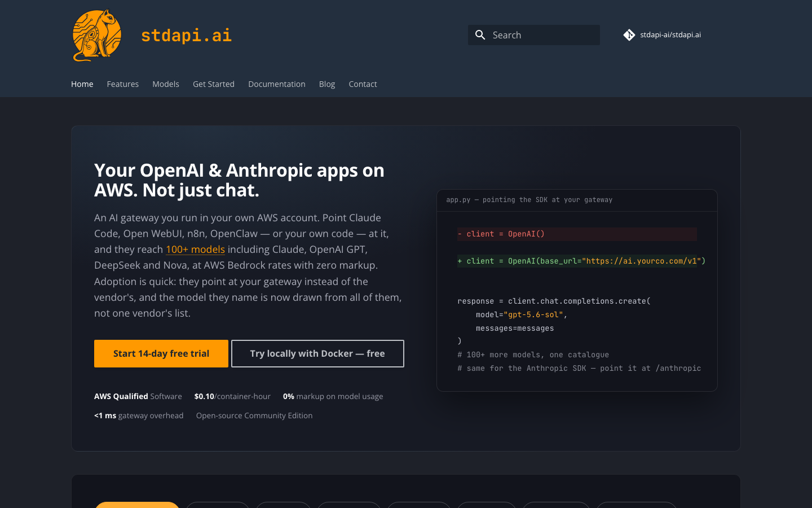The height and width of the screenshot is (508, 812).
Task: Open the stdapi.ai site title link
Action: (186, 35)
